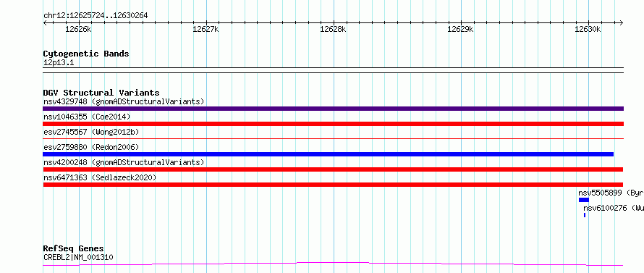
Task: Open the nsv6100276 variant label
Action: tap(613, 208)
